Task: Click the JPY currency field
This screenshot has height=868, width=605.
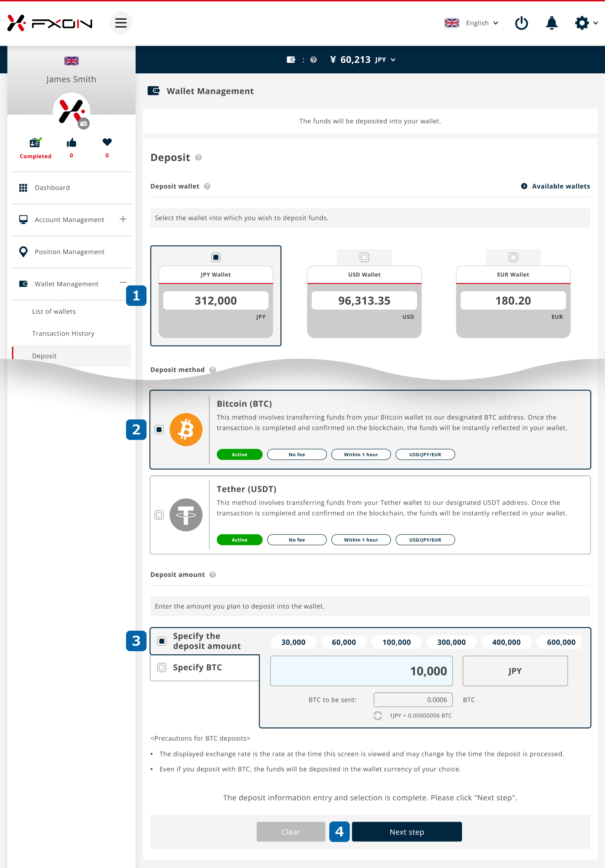Action: click(515, 671)
